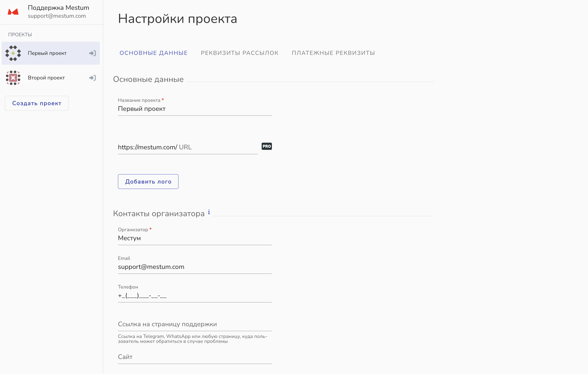
Task: Click the Ссылка на страницу поддержки field
Action: click(x=195, y=324)
